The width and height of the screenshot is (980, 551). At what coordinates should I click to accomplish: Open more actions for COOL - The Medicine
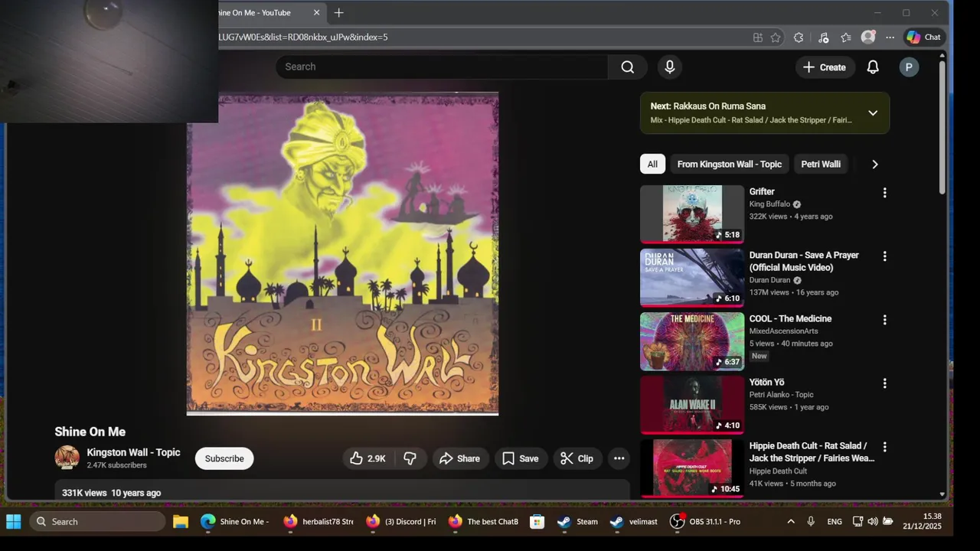tap(884, 320)
